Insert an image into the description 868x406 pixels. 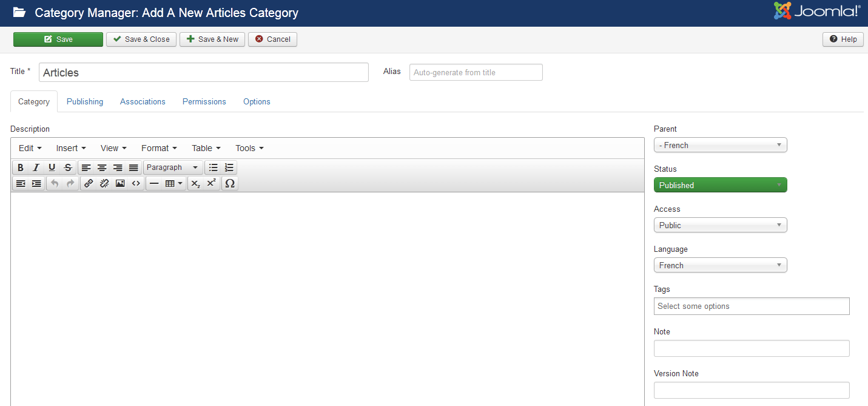(120, 183)
